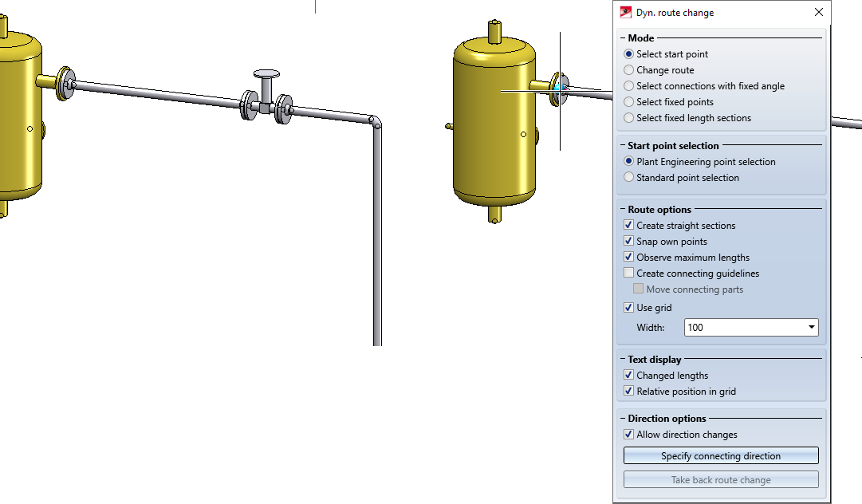Collapse the Direction options section

coord(623,418)
